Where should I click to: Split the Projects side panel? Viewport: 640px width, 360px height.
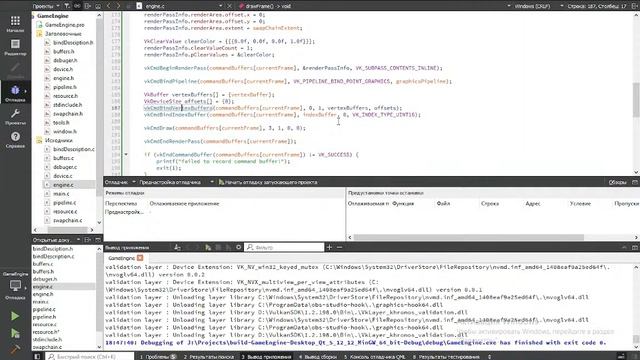point(88,6)
